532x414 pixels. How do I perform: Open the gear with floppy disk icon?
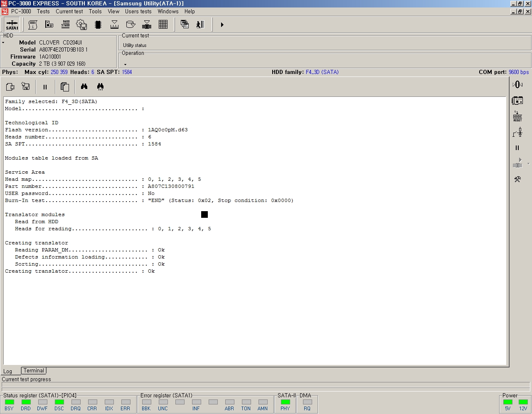coord(81,25)
